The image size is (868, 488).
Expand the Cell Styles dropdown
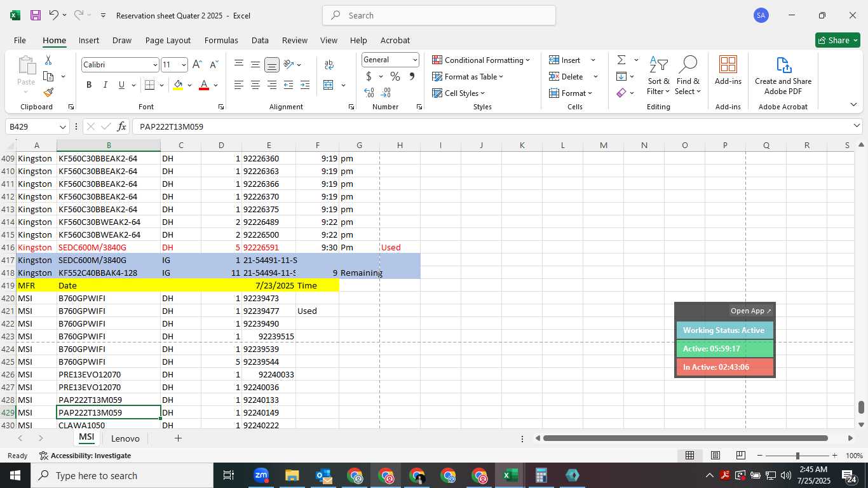coord(458,93)
